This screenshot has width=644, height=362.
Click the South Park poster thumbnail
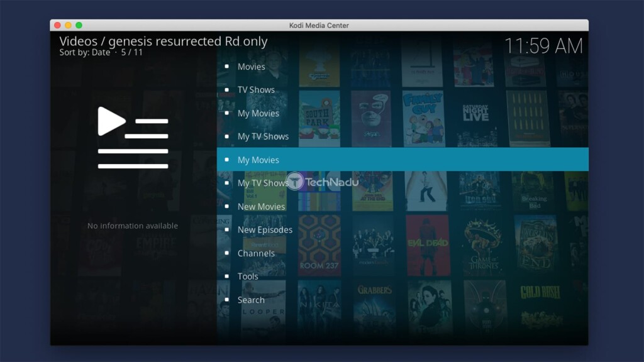point(319,118)
